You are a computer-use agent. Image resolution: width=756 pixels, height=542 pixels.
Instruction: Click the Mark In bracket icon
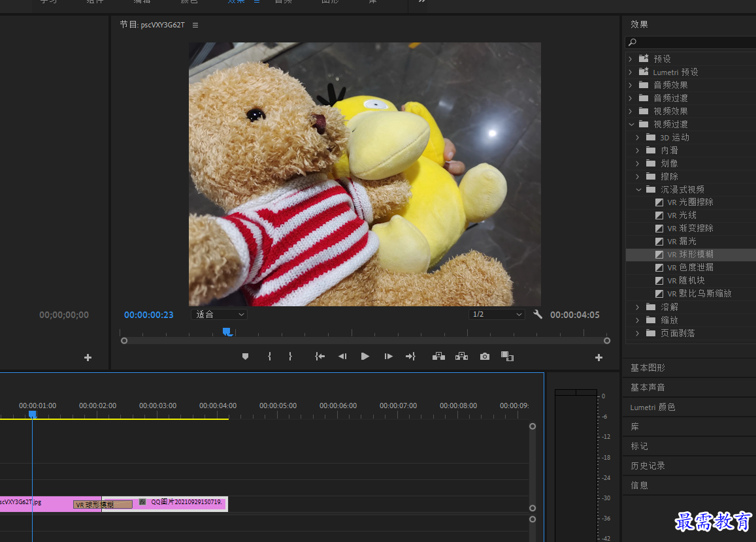coord(269,357)
